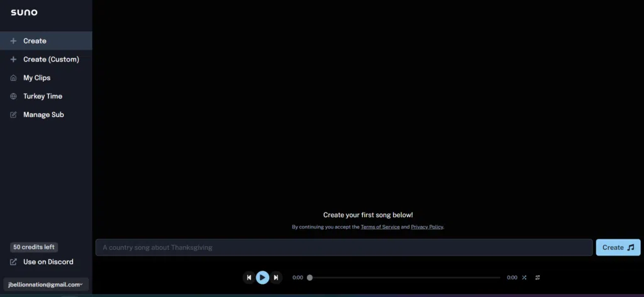Click the blue Create song button
Screen dimensions: 644x297
pos(618,247)
